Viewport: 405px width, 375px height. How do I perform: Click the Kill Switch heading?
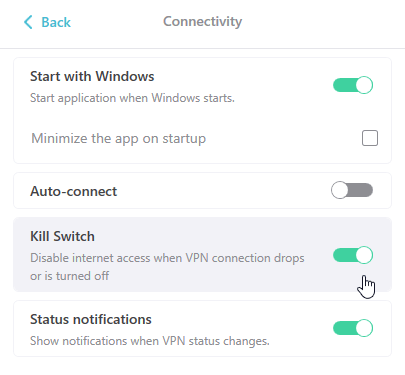point(62,236)
